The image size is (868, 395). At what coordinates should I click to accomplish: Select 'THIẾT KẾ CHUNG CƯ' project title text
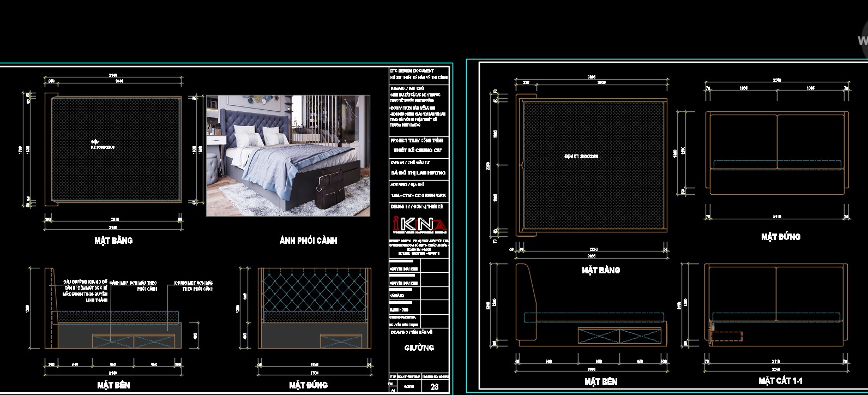[418, 150]
